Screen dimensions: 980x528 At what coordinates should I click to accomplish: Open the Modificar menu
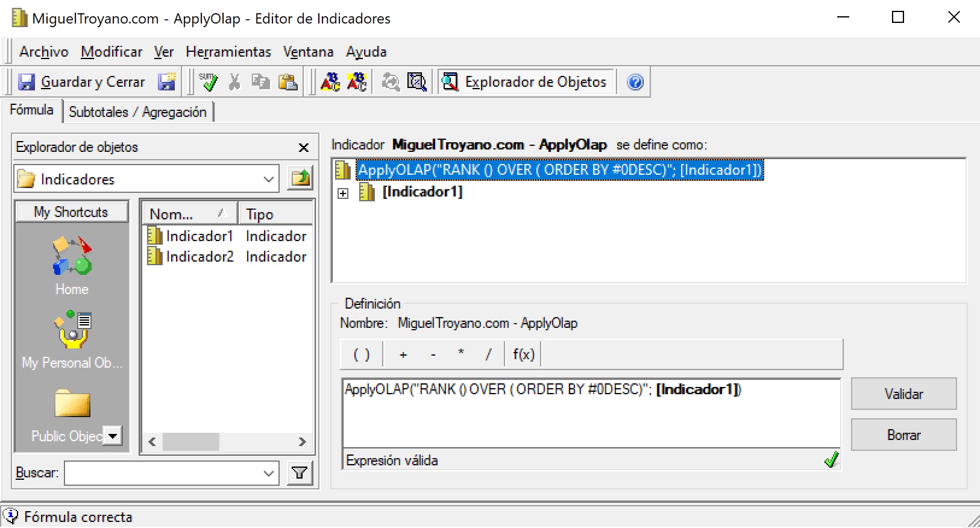pos(112,52)
